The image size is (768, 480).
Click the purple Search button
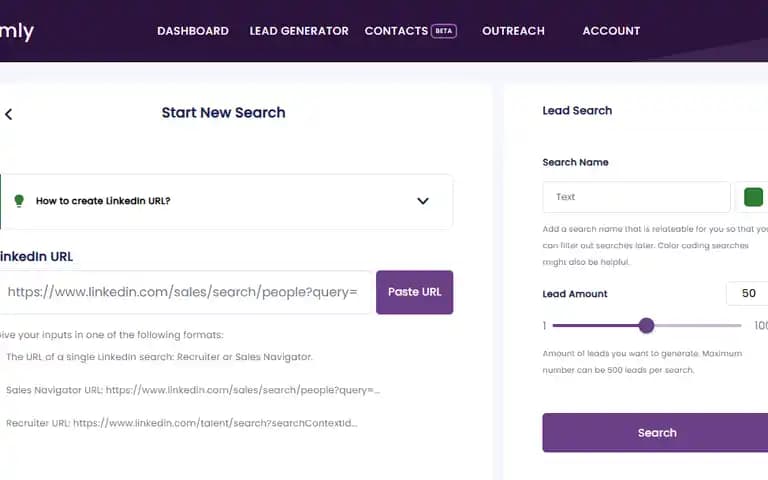coord(656,432)
